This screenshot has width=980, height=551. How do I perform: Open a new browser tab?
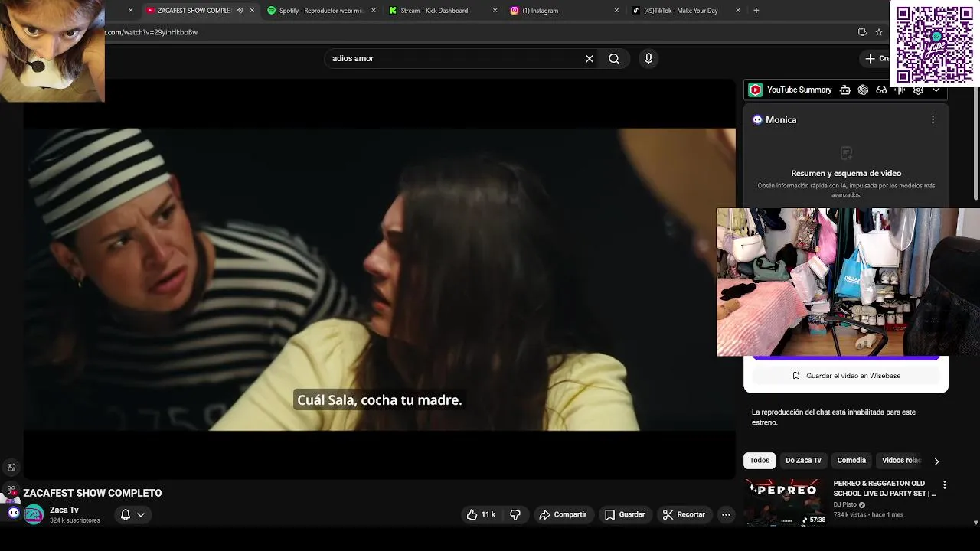click(x=756, y=11)
